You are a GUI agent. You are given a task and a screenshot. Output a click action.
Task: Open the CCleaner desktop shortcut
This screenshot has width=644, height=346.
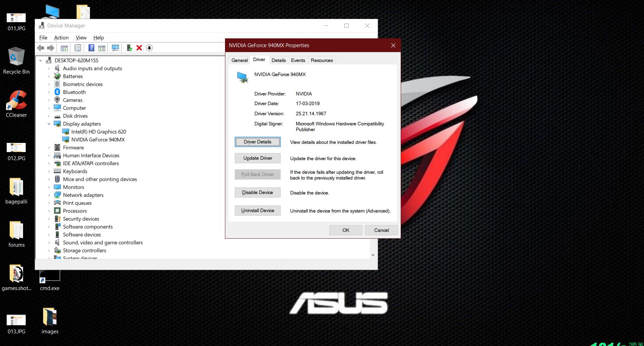click(16, 104)
